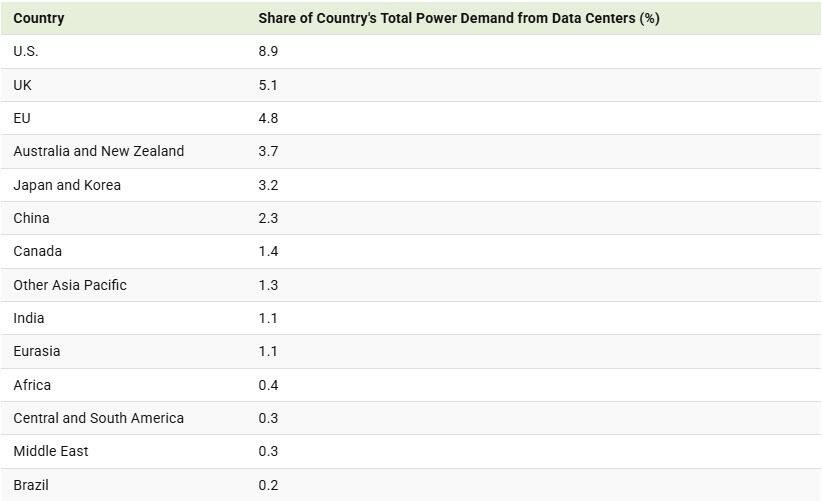Click the Share of Power Demand column header
822x501 pixels.
458,18
